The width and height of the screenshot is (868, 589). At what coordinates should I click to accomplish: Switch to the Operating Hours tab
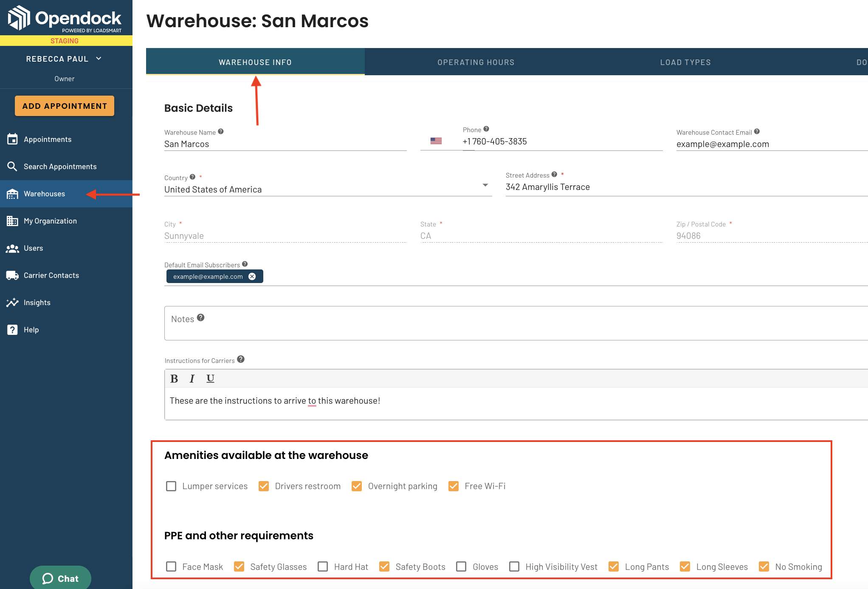coord(476,62)
